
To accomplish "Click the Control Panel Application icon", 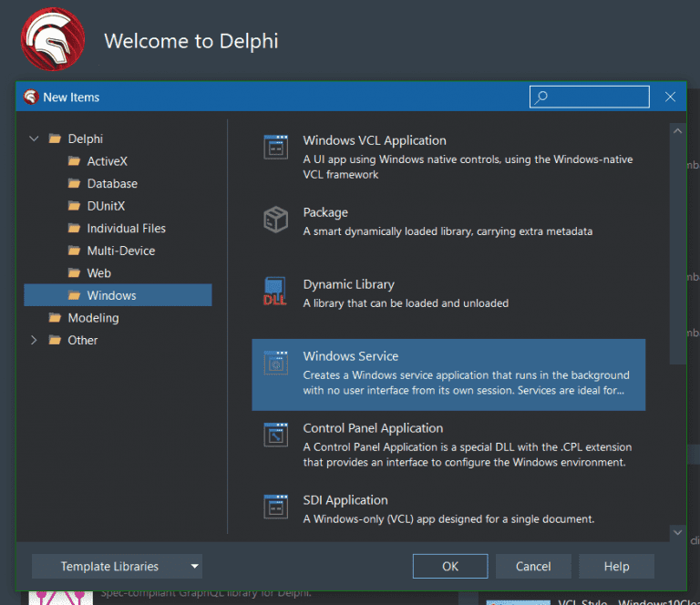I will (276, 435).
